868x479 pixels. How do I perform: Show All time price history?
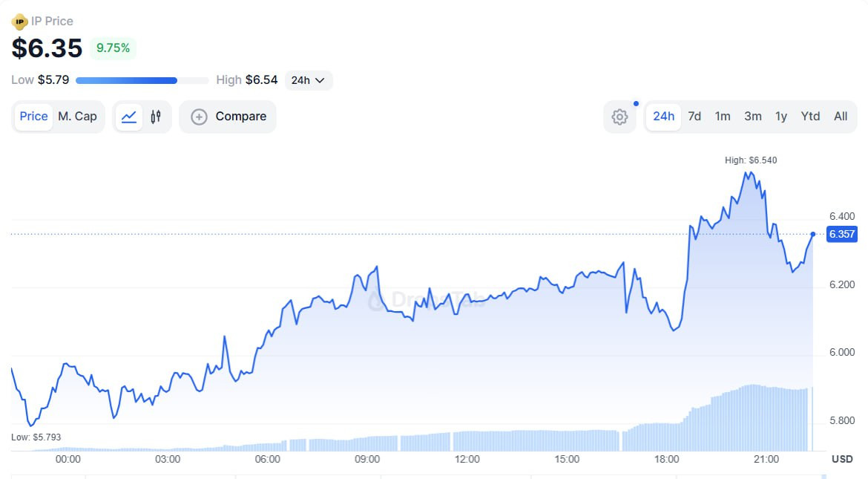(x=841, y=117)
